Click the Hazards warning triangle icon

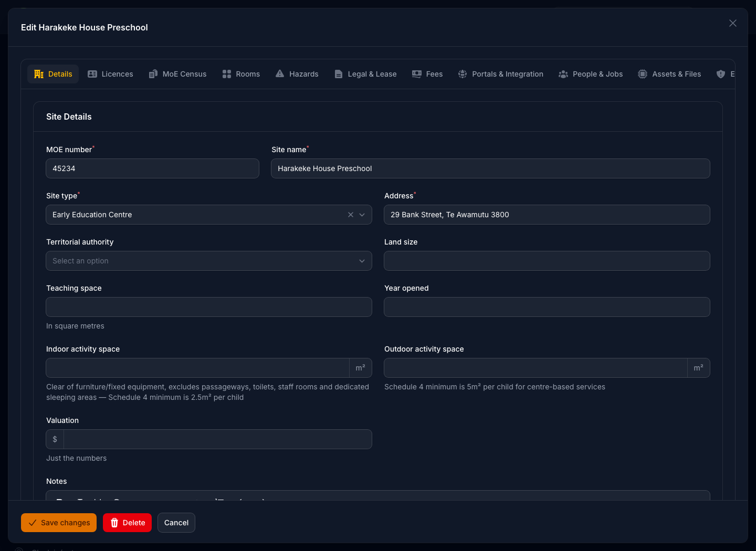tap(280, 74)
